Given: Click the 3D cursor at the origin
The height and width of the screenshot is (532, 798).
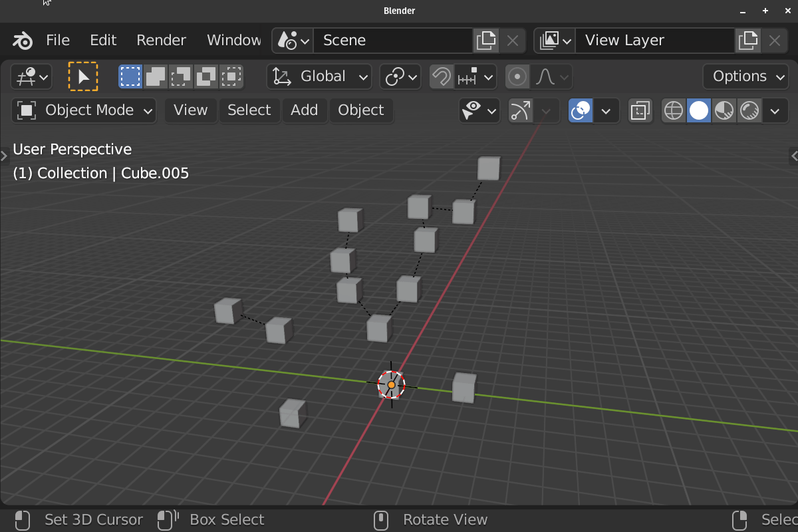Looking at the screenshot, I should [x=392, y=385].
